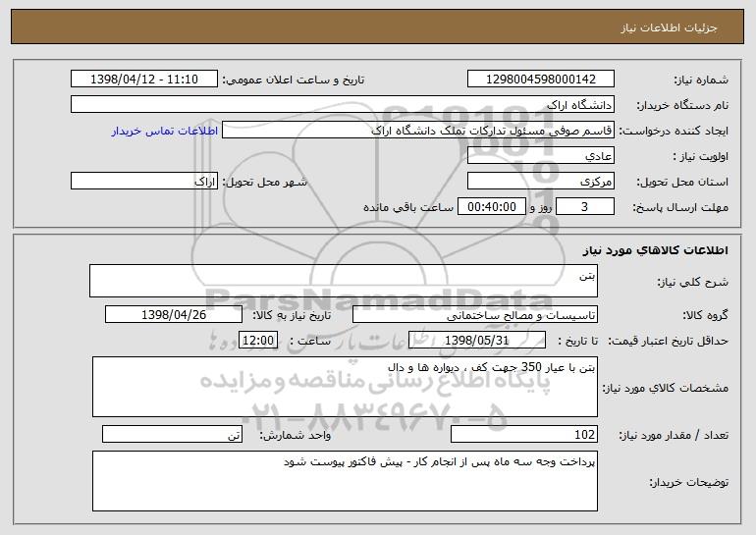The width and height of the screenshot is (756, 535).
Task: Click the price validity date 1398/05/31
Action: [x=477, y=341]
